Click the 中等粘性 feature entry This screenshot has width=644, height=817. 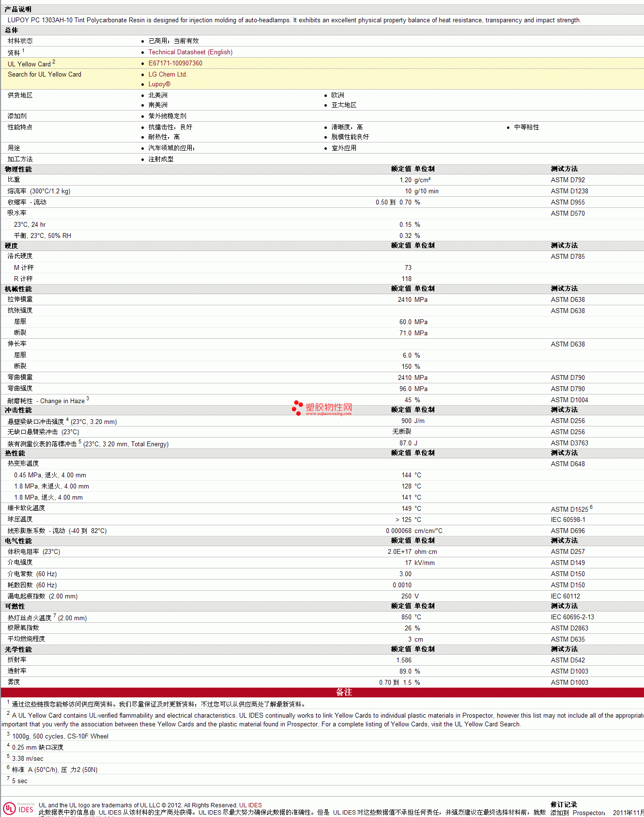coord(526,127)
